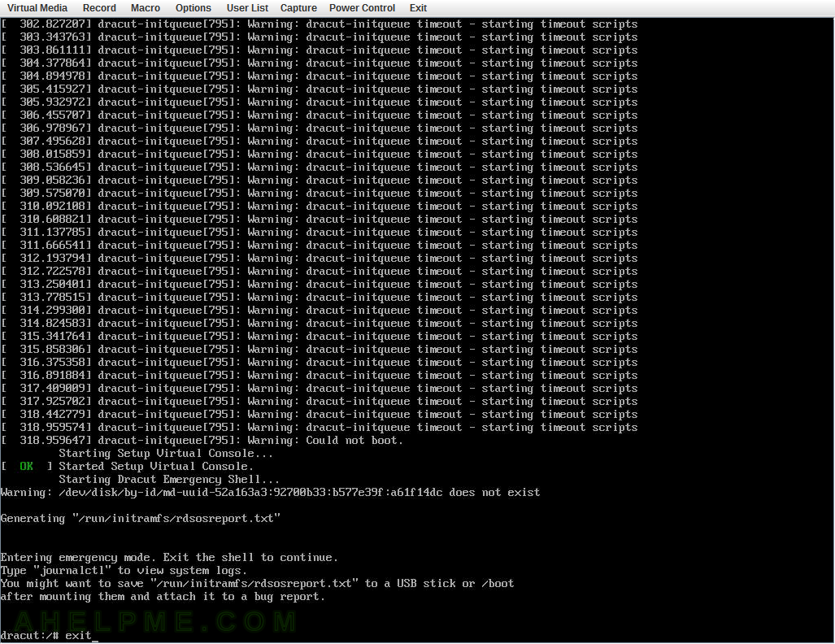Select the log line stamped 315.858306
The image size is (835, 644).
click(x=319, y=349)
